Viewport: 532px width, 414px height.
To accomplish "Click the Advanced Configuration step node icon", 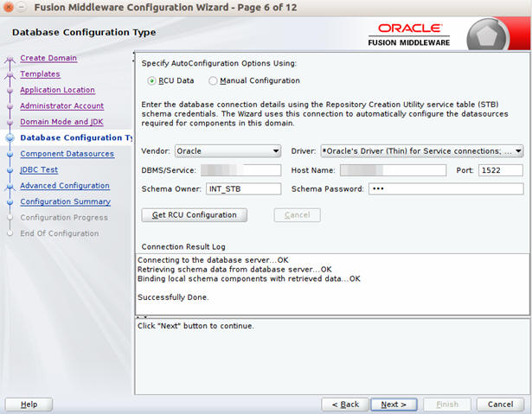I will coord(10,186).
